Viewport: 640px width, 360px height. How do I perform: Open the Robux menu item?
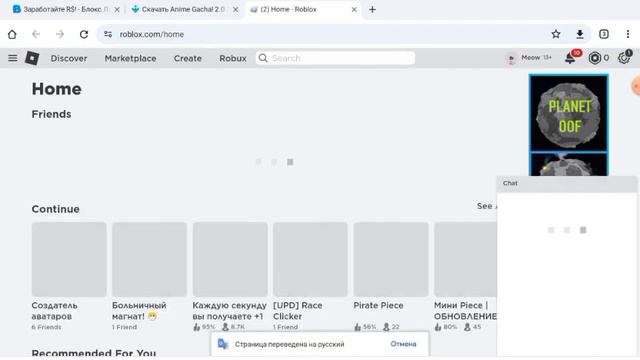(x=233, y=58)
